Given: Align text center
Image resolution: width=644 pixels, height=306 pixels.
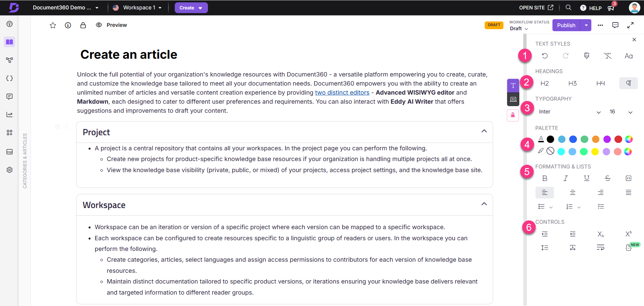Looking at the screenshot, I should [573, 193].
